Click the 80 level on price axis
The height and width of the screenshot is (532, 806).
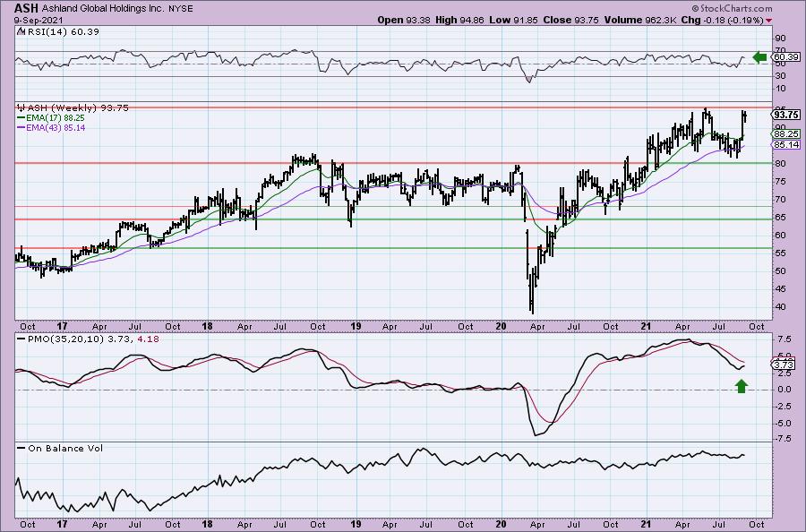780,164
